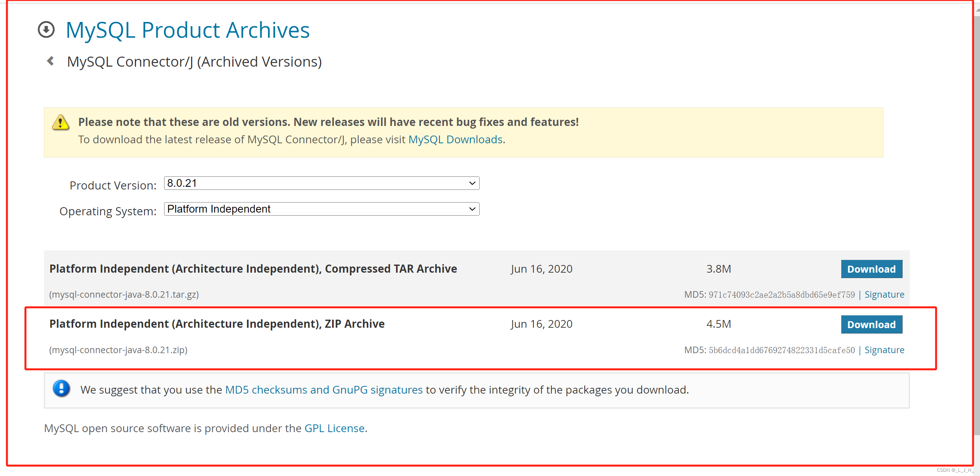Screen dimensions: 980x476
Task: Open Signature link for zip file
Action: click(884, 350)
